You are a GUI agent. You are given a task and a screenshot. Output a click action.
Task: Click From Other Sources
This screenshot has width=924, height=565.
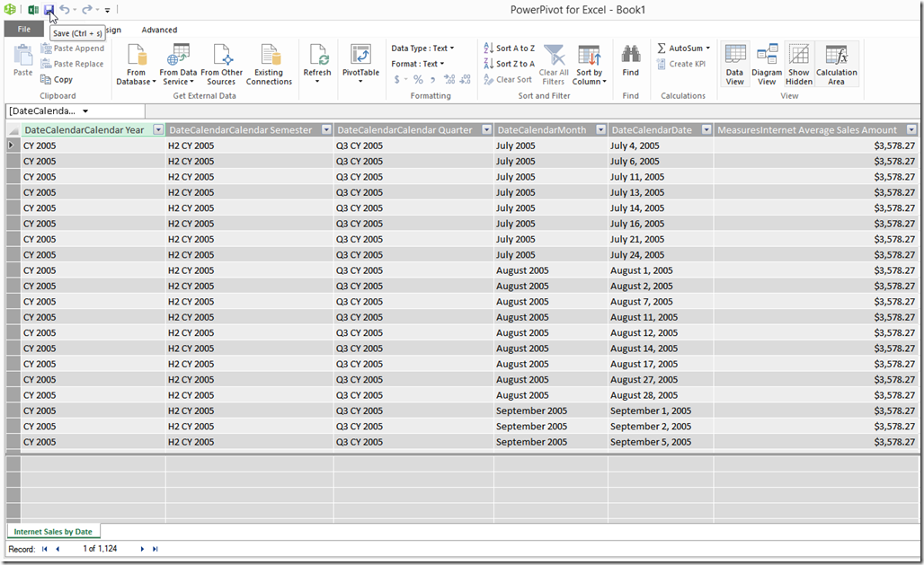pyautogui.click(x=222, y=64)
